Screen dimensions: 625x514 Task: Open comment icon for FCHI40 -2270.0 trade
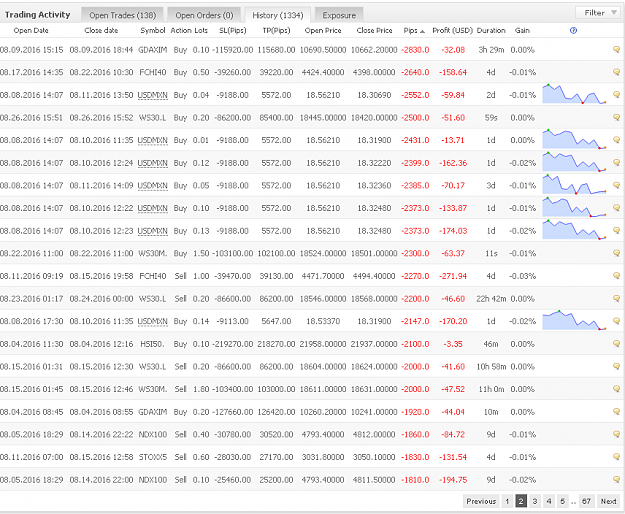click(616, 276)
